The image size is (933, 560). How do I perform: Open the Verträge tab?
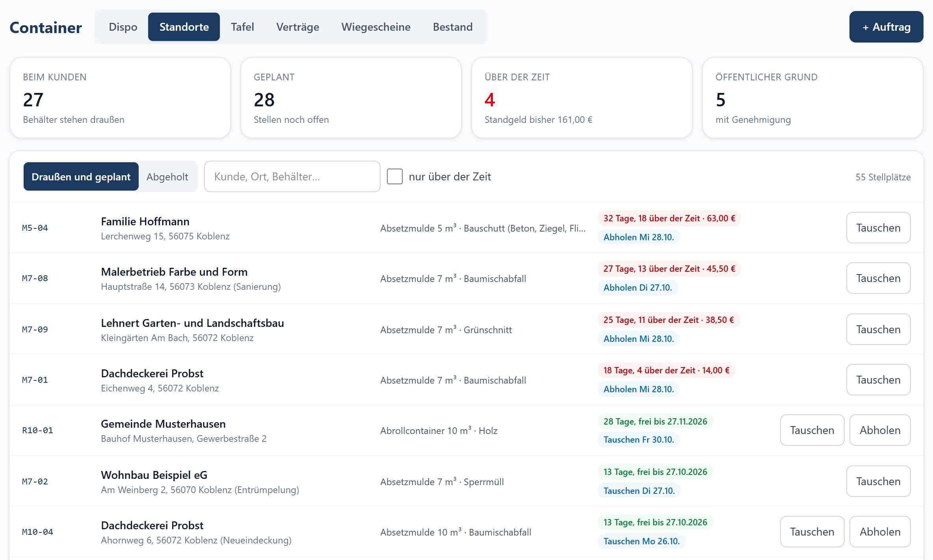click(x=297, y=27)
